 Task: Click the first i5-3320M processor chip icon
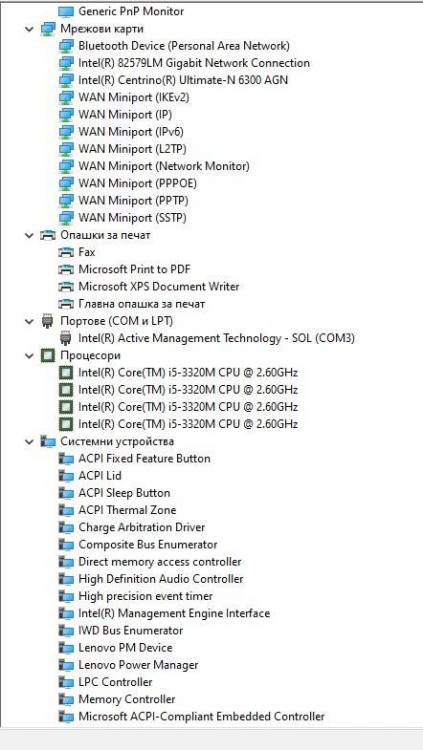pyautogui.click(x=66, y=373)
